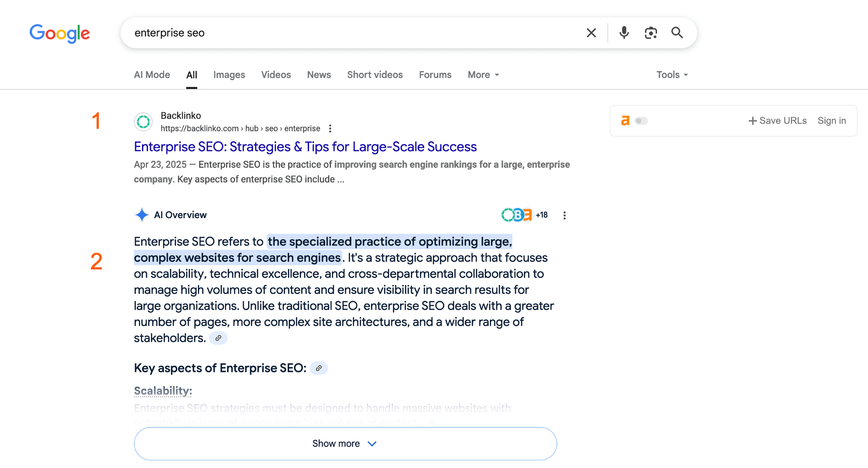
Task: Click the orange extension 'a' icon in the sidebar
Action: click(625, 121)
